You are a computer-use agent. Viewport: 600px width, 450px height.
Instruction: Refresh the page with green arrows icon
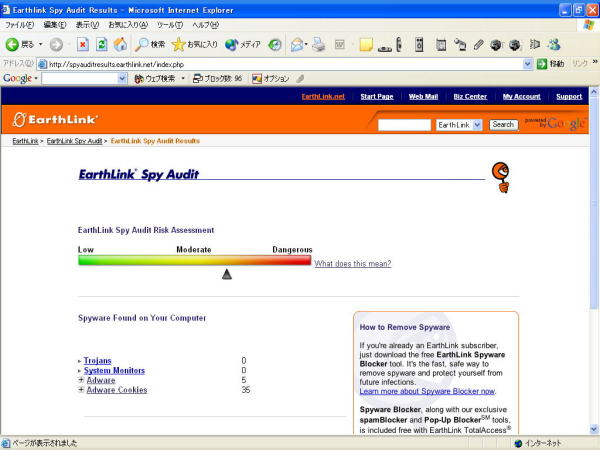pos(101,45)
